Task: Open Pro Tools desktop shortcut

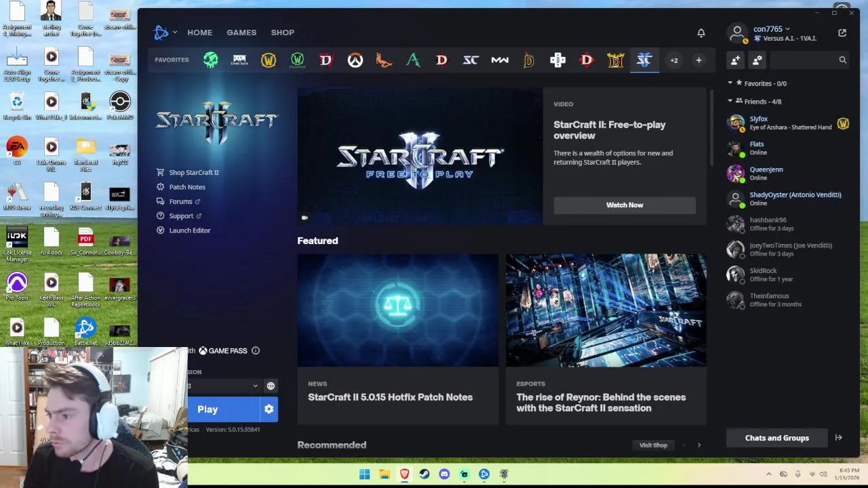Action: tap(17, 287)
